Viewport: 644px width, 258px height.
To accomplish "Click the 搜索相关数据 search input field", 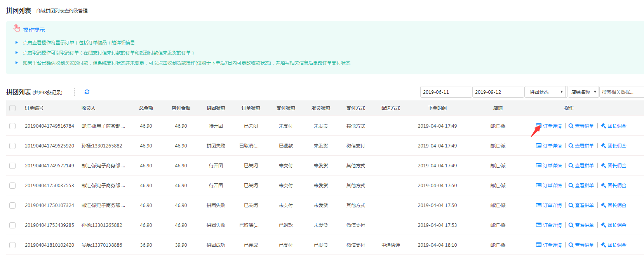I will [621, 92].
